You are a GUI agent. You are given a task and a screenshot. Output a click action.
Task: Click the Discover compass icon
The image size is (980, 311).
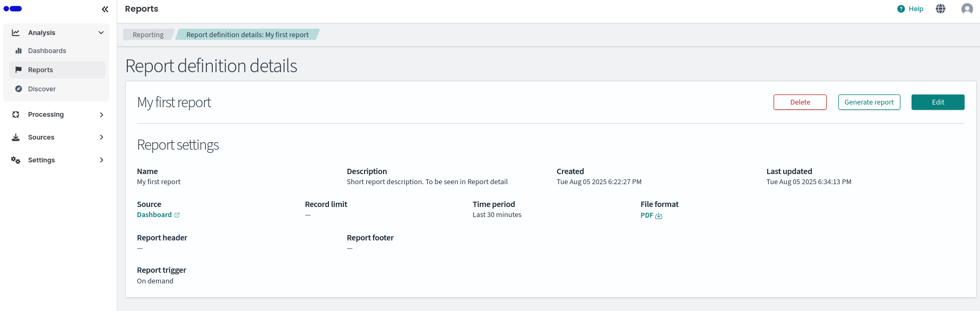[19, 89]
